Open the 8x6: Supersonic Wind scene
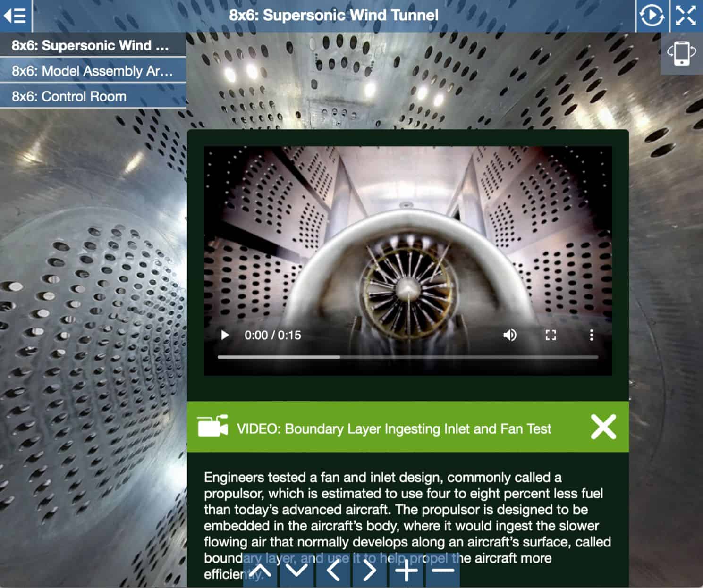The height and width of the screenshot is (588, 703). point(93,45)
